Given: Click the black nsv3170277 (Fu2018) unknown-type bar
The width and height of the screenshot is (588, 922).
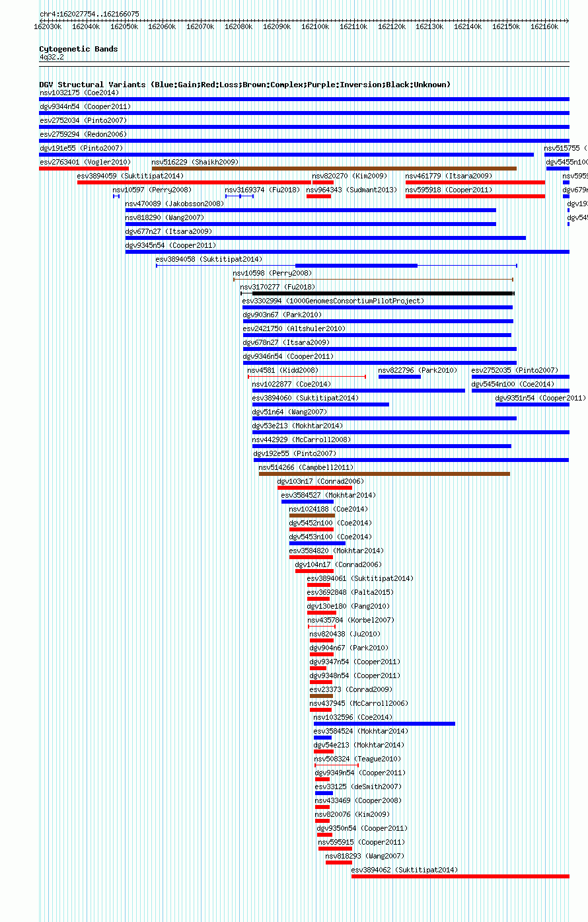Looking at the screenshot, I should (383, 293).
